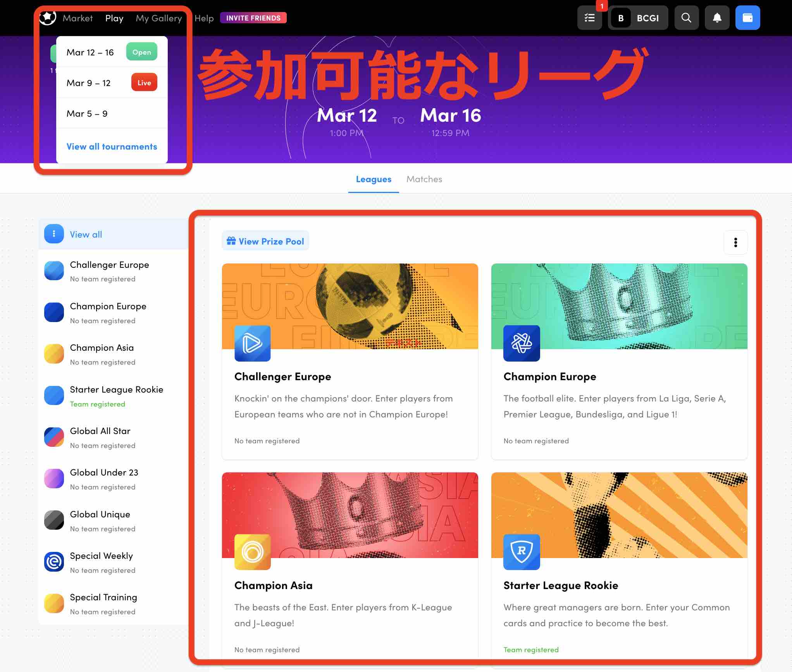Open the Champion Europe card banner image
The height and width of the screenshot is (672, 792).
[619, 306]
